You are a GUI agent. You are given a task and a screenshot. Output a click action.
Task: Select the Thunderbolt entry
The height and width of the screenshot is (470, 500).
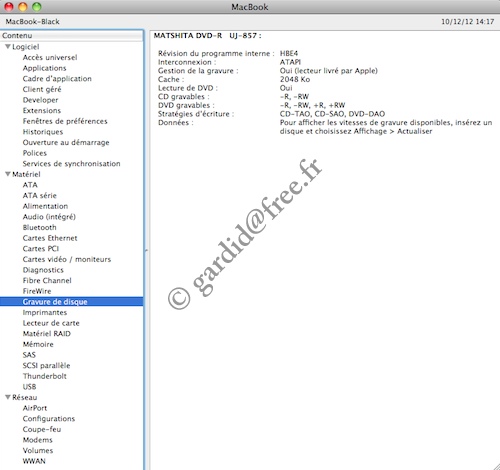pyautogui.click(x=45, y=376)
